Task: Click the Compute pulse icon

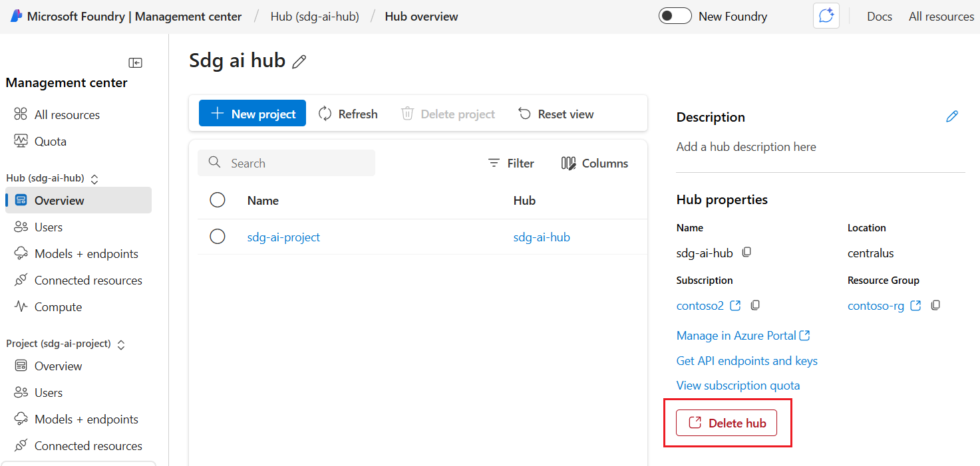Action: pos(21,306)
